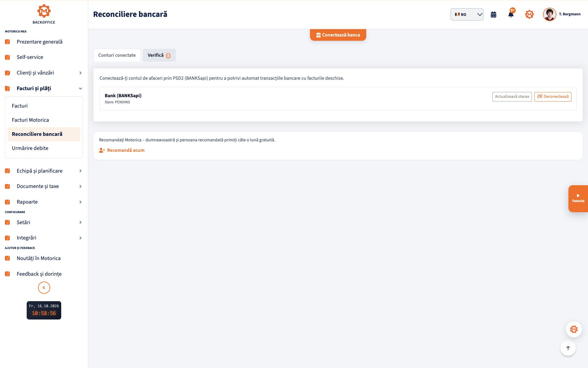Click the Prezentare generală sidebar icon
The image size is (588, 368).
7,42
